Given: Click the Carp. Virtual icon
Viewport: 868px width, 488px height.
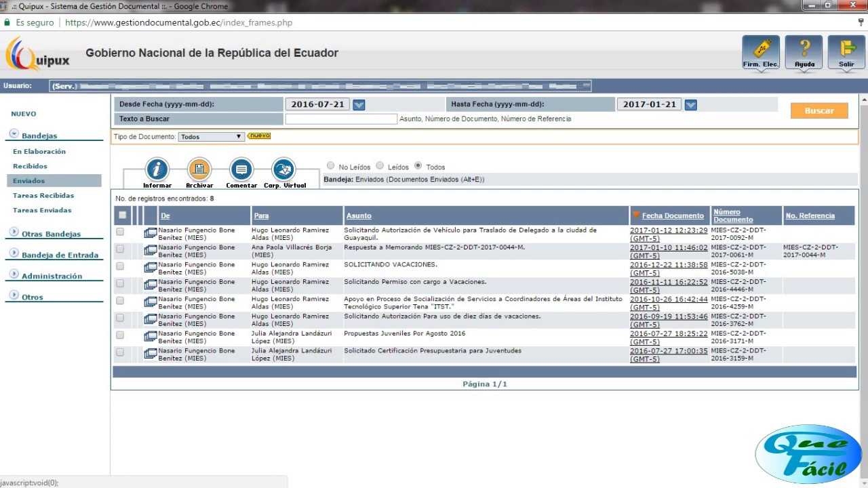Looking at the screenshot, I should coord(284,173).
